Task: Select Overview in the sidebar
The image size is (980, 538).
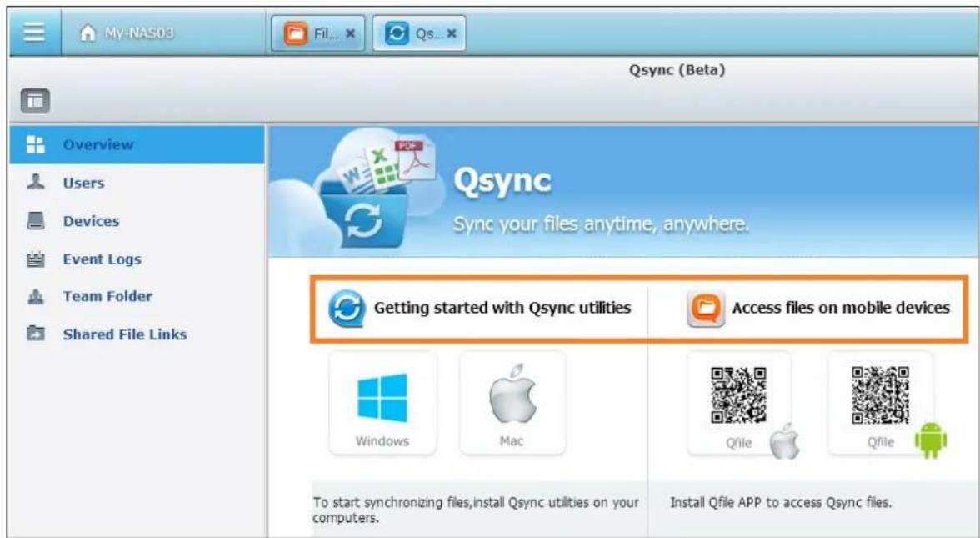Action: (x=137, y=144)
